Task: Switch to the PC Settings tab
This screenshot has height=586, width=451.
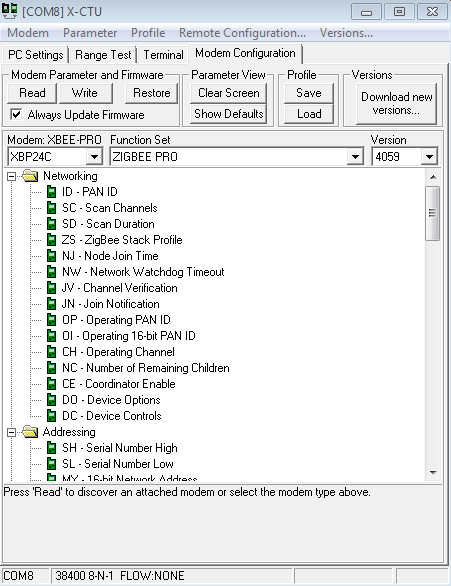Action: click(x=35, y=55)
